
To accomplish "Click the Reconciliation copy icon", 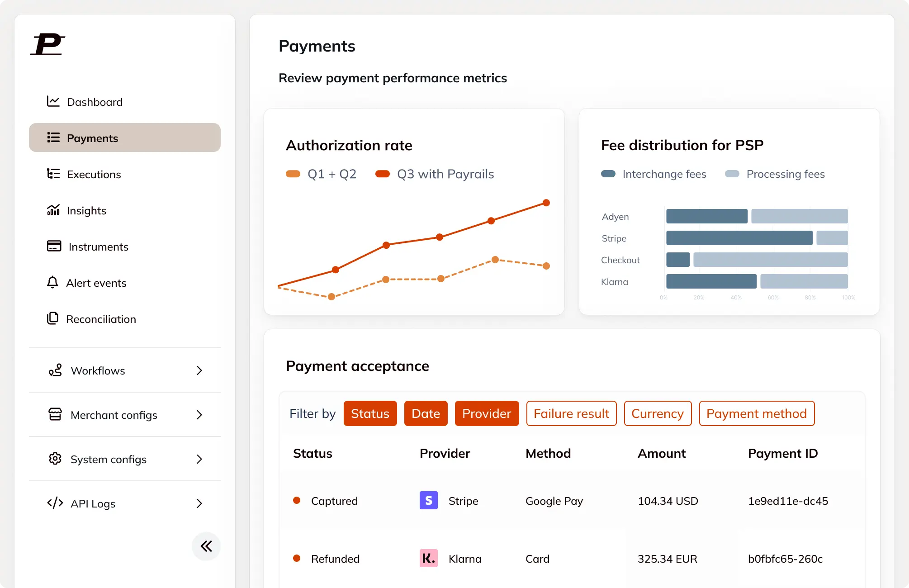I will pos(52,318).
